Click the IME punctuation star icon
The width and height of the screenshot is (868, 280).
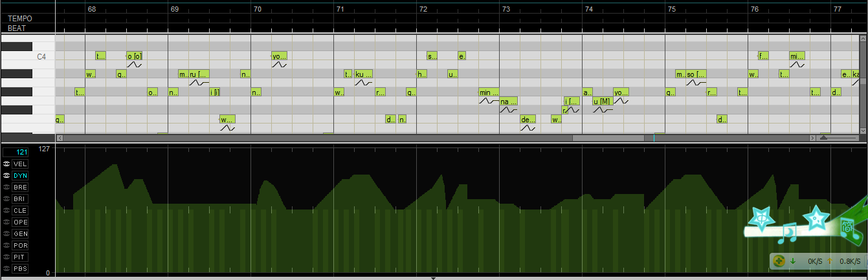(x=817, y=219)
